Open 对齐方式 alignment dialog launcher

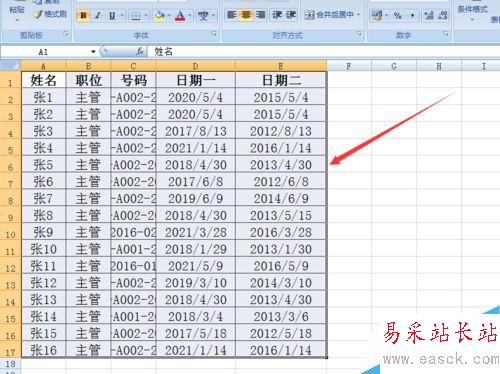359,34
